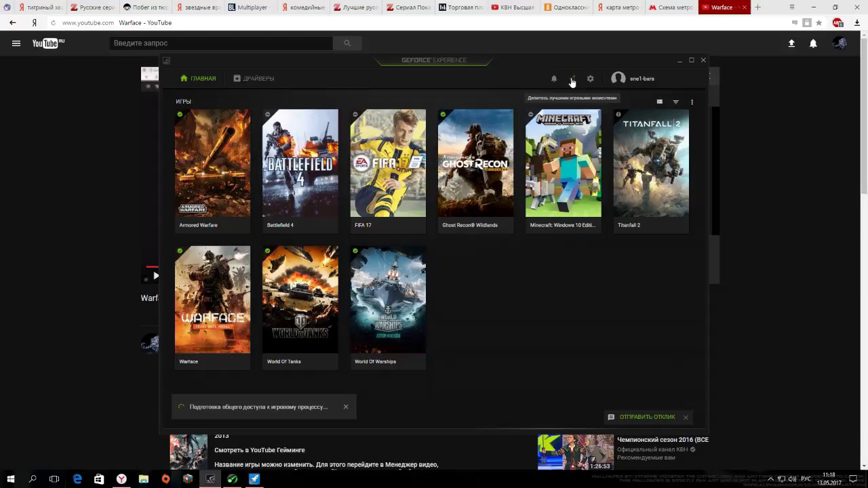Switch to the Схема метро browser tab
This screenshot has height=488, width=868.
(x=671, y=7)
